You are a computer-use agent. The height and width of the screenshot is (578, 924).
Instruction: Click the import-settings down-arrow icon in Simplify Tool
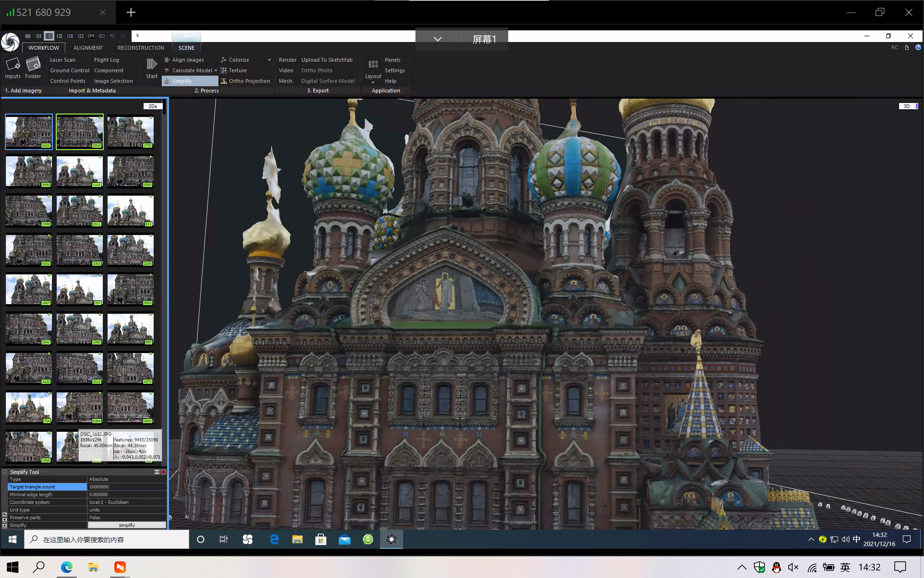point(5,526)
